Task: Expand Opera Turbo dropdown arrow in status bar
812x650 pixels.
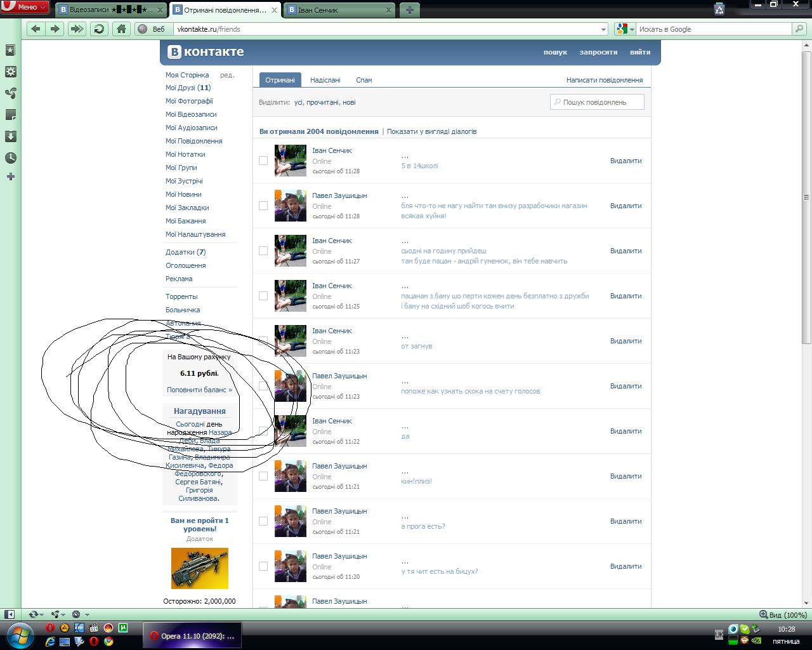Action: tap(87, 614)
